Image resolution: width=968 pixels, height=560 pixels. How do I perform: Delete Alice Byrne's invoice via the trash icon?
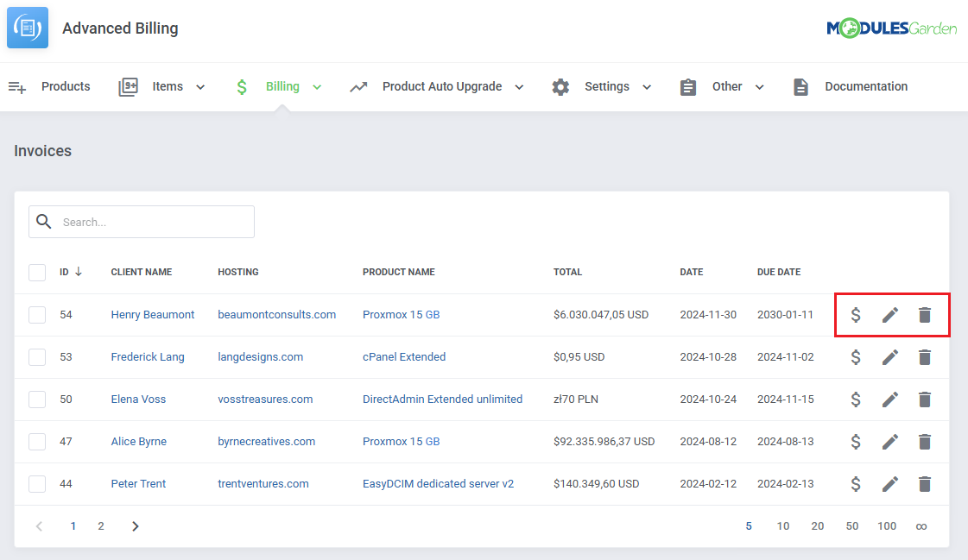click(924, 442)
